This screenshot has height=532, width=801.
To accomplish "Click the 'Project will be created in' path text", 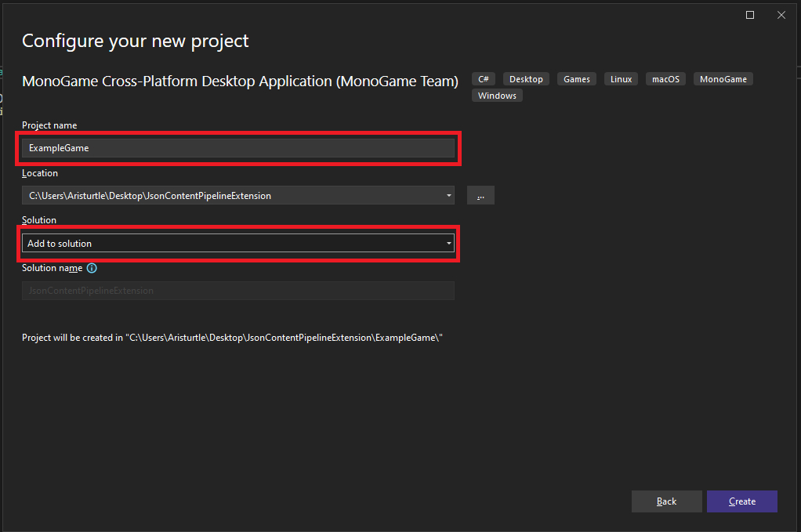I will (232, 338).
